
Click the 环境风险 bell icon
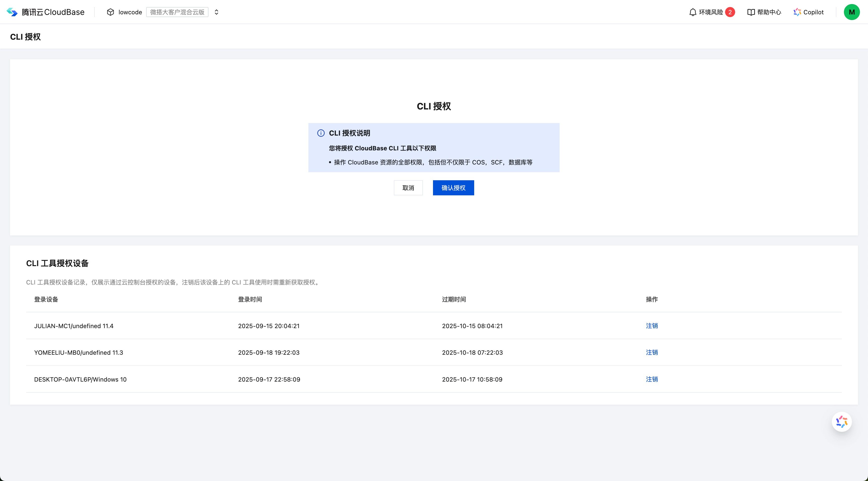point(692,12)
